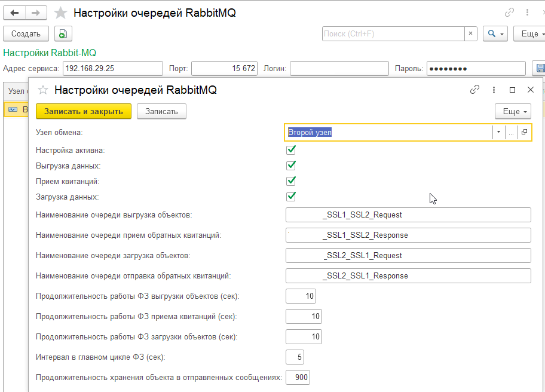Go back with the left arrow button
The width and height of the screenshot is (545, 392).
[x=14, y=13]
